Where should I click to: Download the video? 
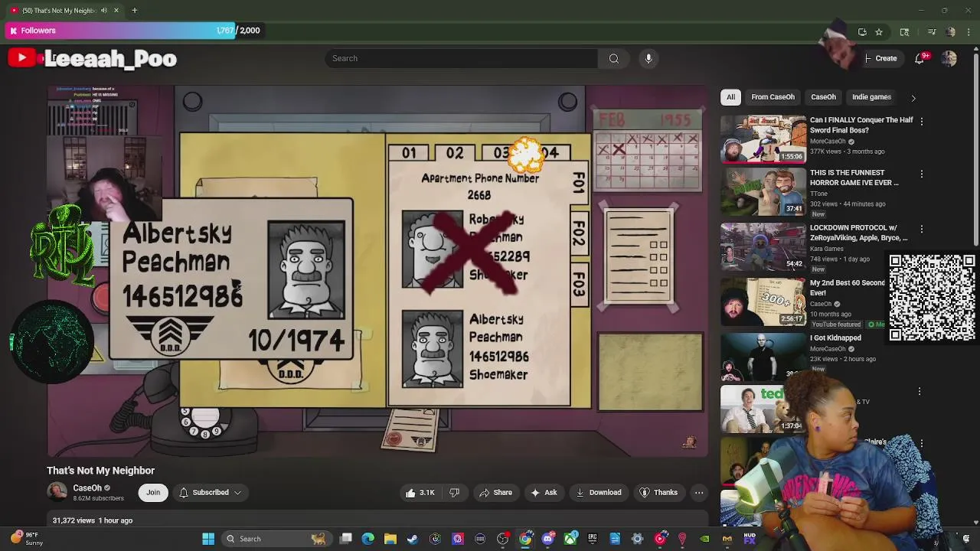[x=599, y=493]
